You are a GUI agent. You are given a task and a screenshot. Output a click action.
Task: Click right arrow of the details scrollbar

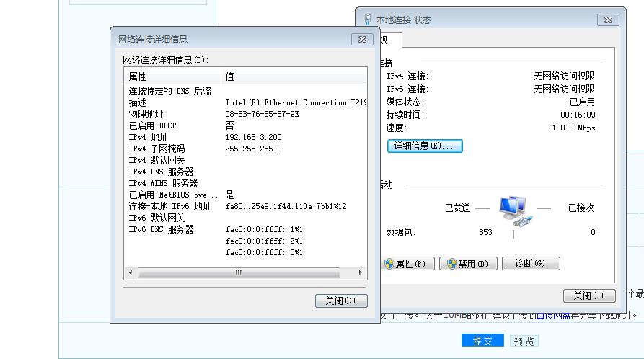(x=361, y=273)
